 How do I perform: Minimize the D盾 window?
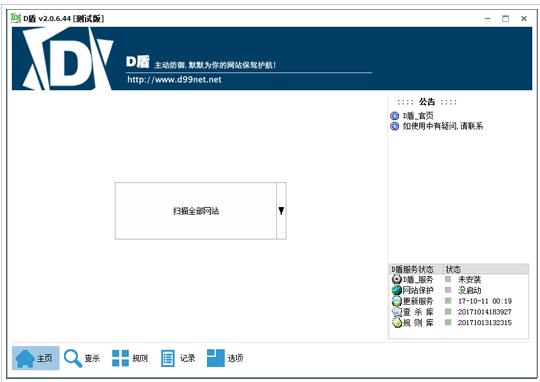pyautogui.click(x=487, y=19)
